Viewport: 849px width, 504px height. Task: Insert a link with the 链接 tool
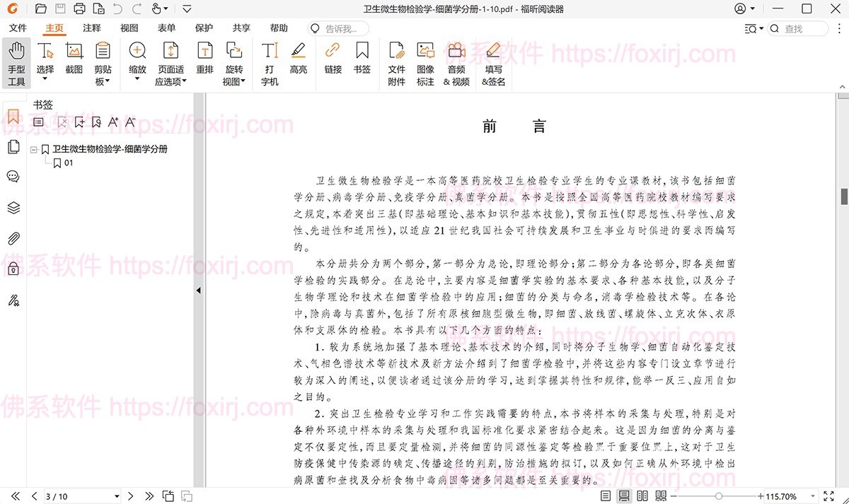(x=333, y=60)
